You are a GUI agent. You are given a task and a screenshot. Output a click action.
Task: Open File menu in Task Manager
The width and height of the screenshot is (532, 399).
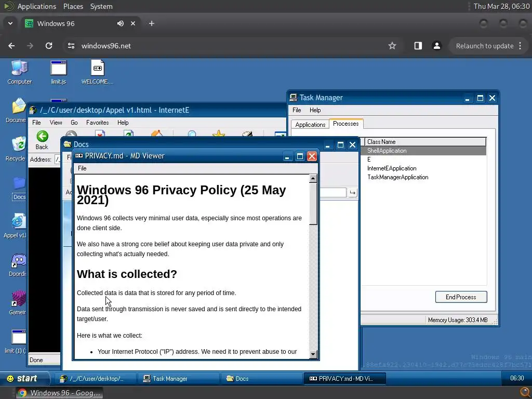pyautogui.click(x=297, y=110)
